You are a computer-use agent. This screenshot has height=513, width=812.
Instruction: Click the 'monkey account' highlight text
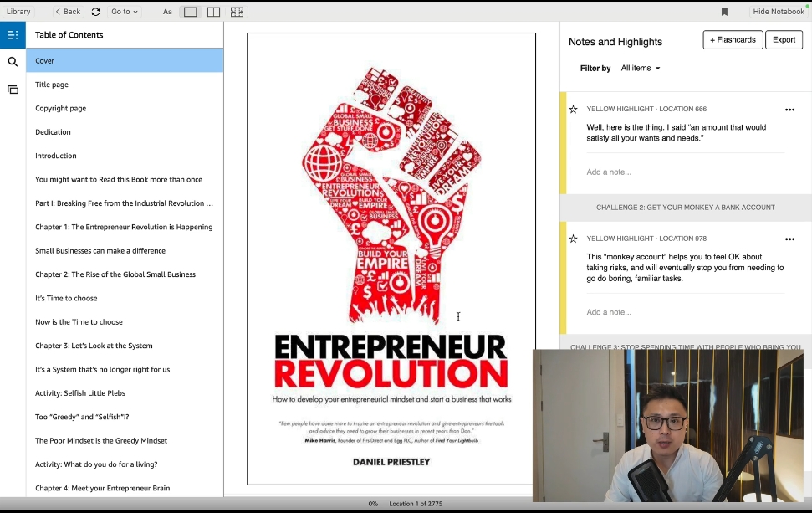point(685,268)
